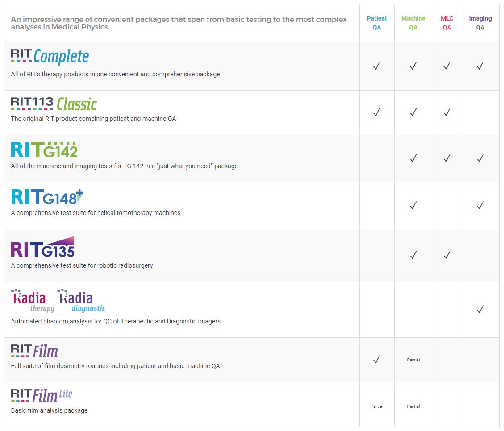Click the Patient QA column header
Screen dimensions: 504x431
[x=377, y=23]
